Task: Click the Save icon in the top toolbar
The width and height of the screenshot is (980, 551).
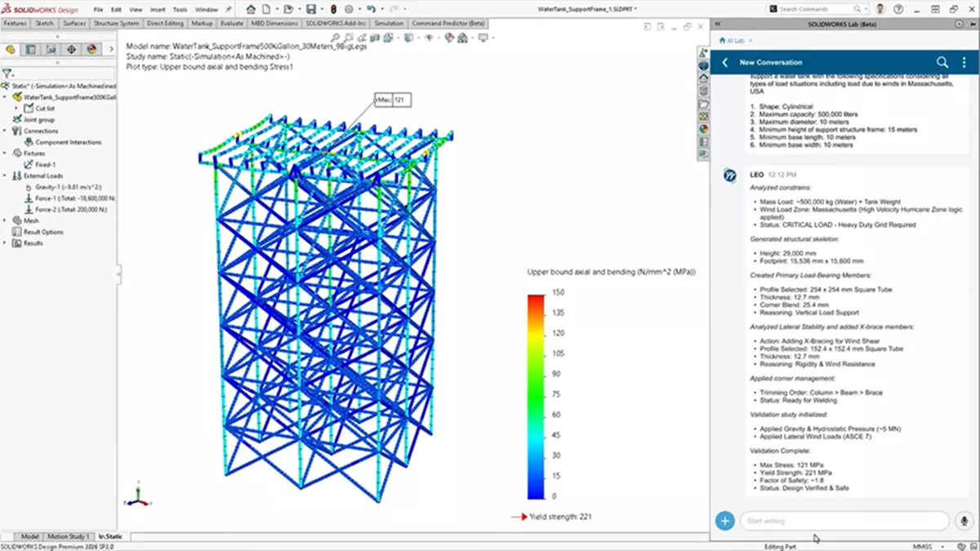Action: click(x=312, y=9)
